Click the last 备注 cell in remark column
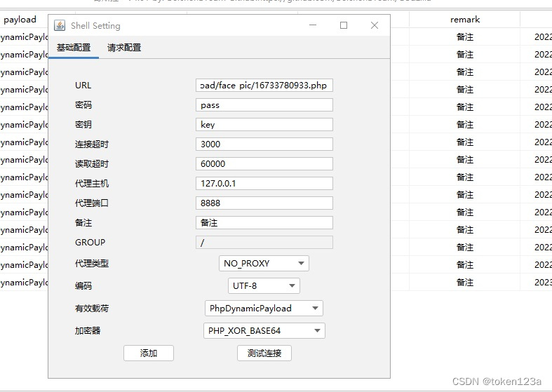This screenshot has width=552, height=392. tap(465, 282)
